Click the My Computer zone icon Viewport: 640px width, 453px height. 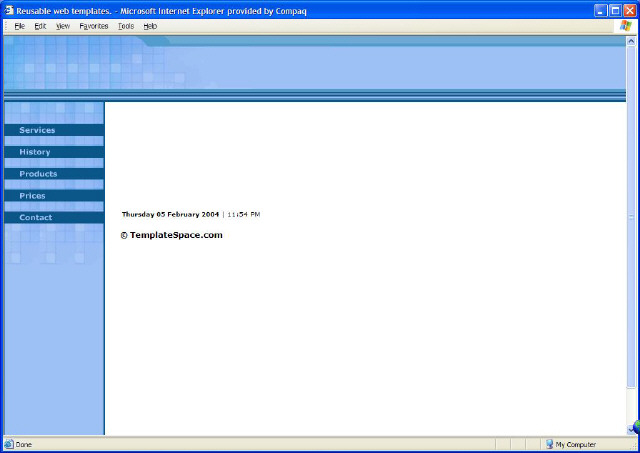[550, 444]
